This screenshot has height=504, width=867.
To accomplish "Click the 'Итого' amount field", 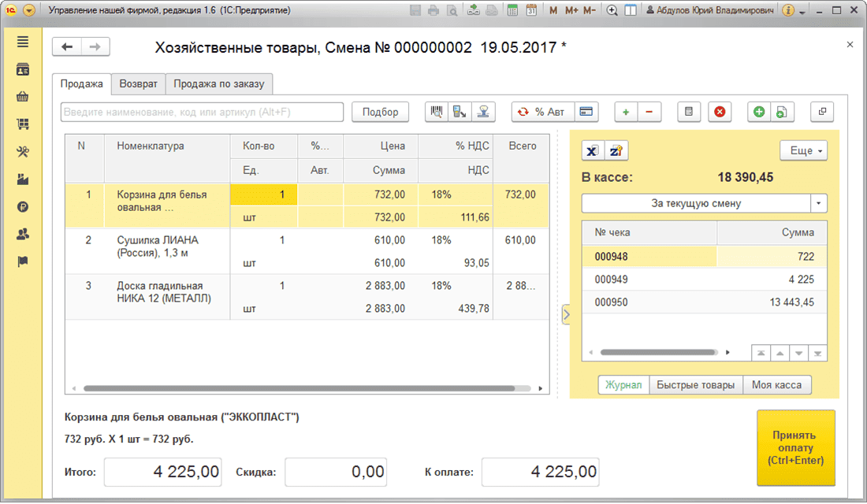I will (x=163, y=472).
